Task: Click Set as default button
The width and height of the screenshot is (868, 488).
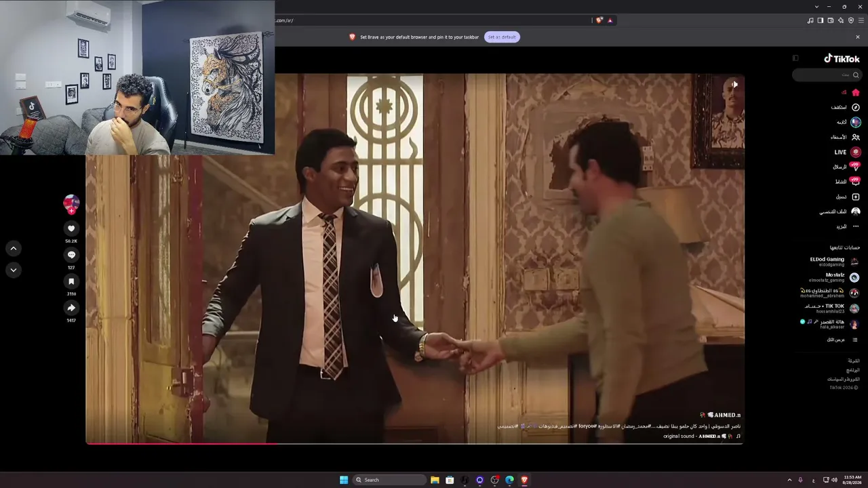Action: (502, 37)
